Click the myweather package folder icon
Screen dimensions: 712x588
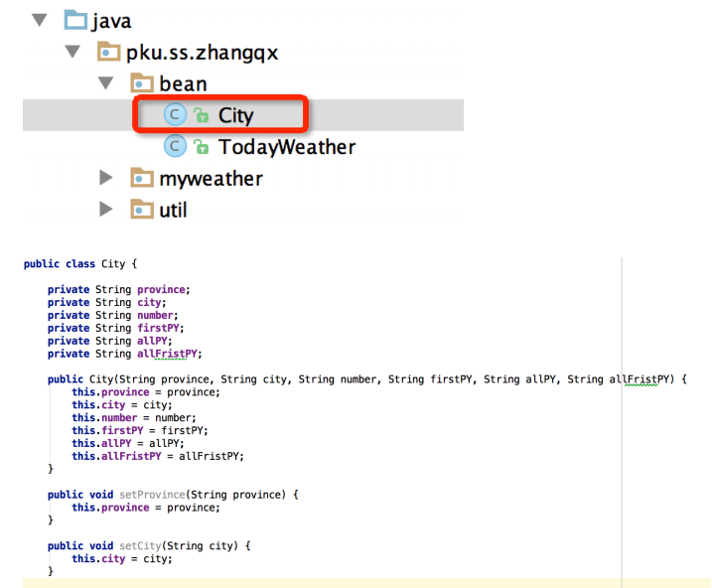pyautogui.click(x=142, y=179)
